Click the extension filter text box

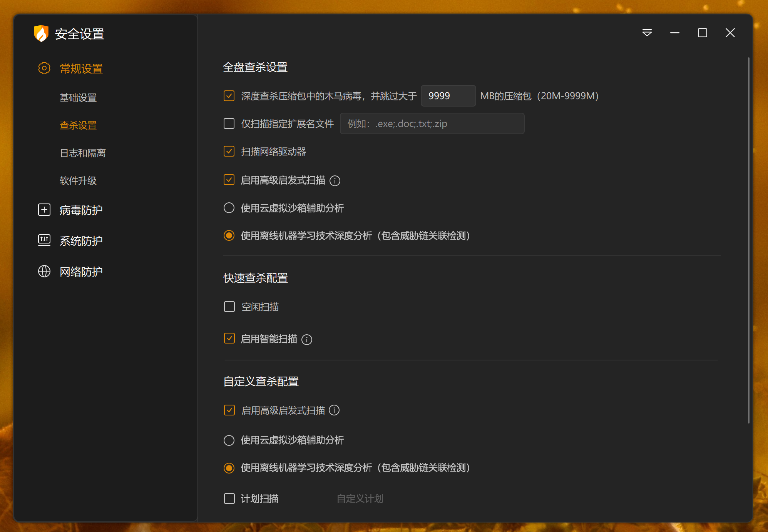click(432, 123)
